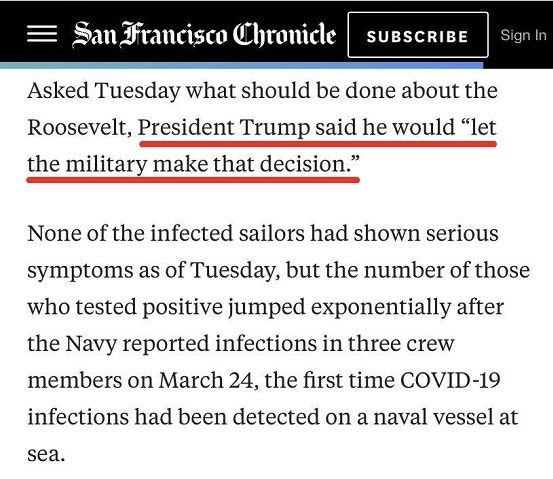Viewport: 553px width, 479px height.
Task: Click the word "Roosevelt," in first paragraph
Action: click(x=79, y=127)
